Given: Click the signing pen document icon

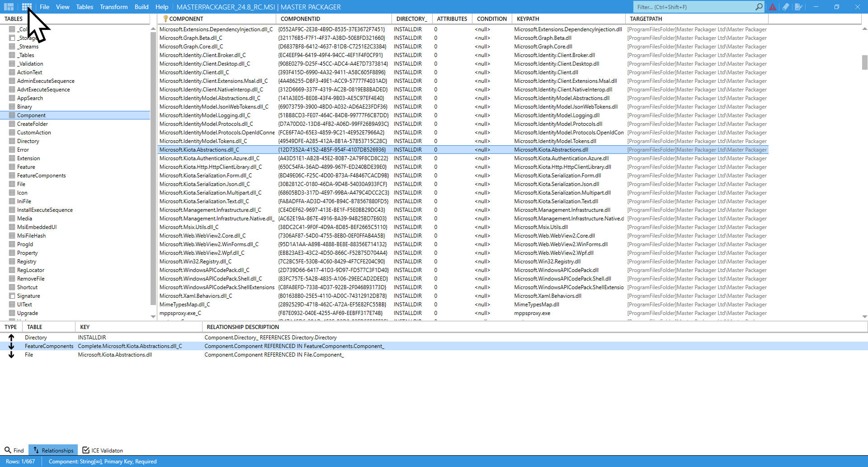Looking at the screenshot, I should tap(799, 7).
